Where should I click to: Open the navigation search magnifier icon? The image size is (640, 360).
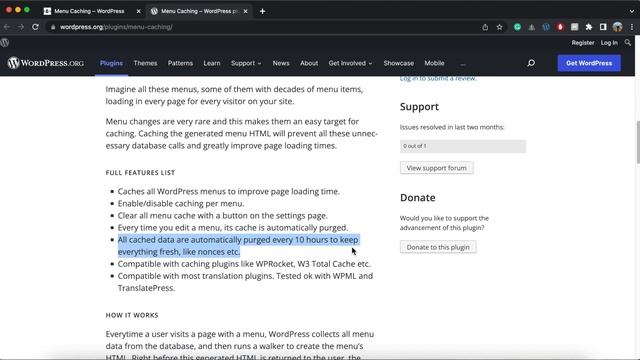tap(531, 63)
